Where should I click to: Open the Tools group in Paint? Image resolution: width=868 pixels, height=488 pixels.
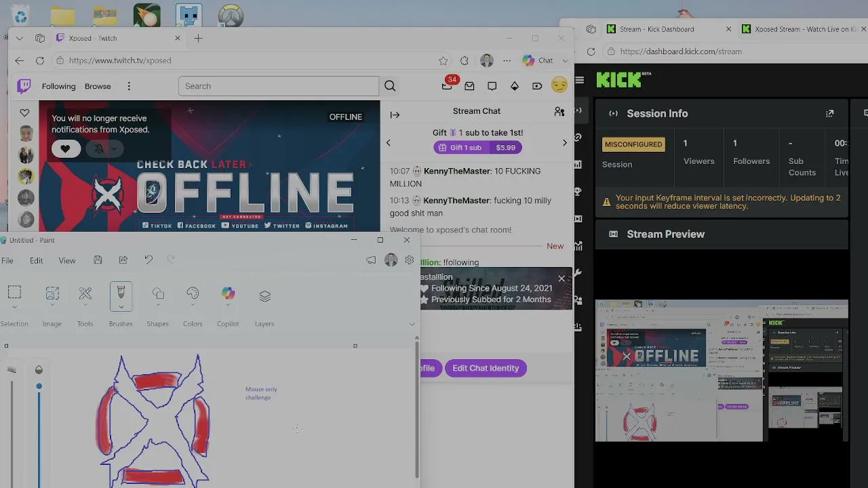point(85,293)
